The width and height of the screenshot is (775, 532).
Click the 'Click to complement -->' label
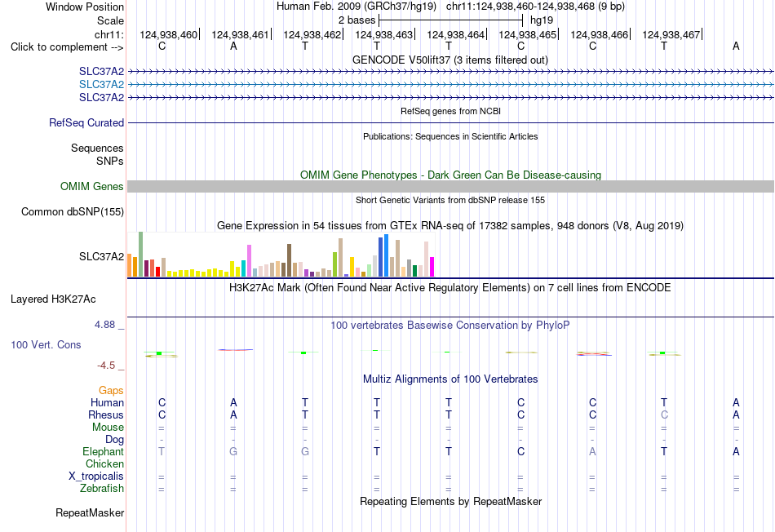(x=67, y=47)
